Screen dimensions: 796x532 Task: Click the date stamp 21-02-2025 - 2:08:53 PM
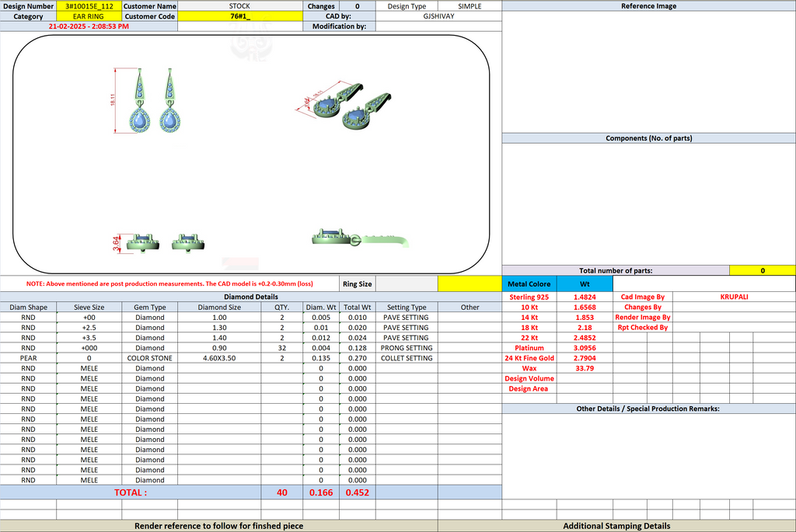pyautogui.click(x=89, y=26)
